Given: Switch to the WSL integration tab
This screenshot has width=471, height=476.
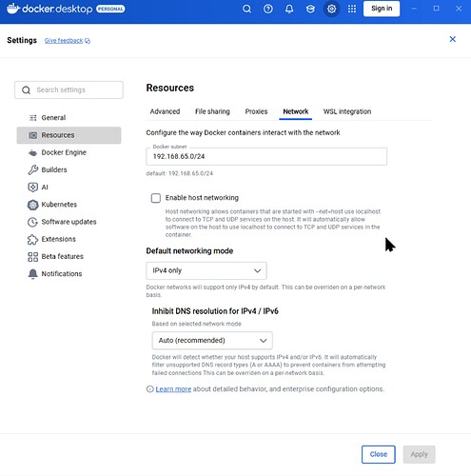Looking at the screenshot, I should 347,111.
